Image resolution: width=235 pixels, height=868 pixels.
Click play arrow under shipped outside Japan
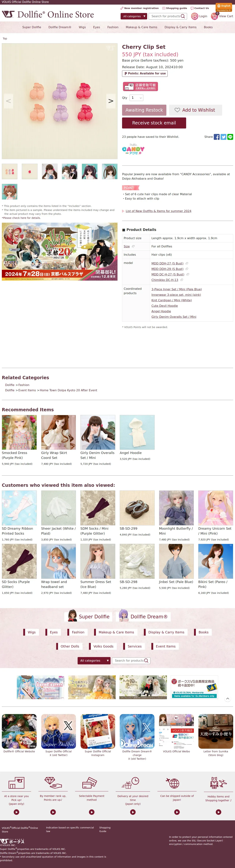tap(177, 812)
